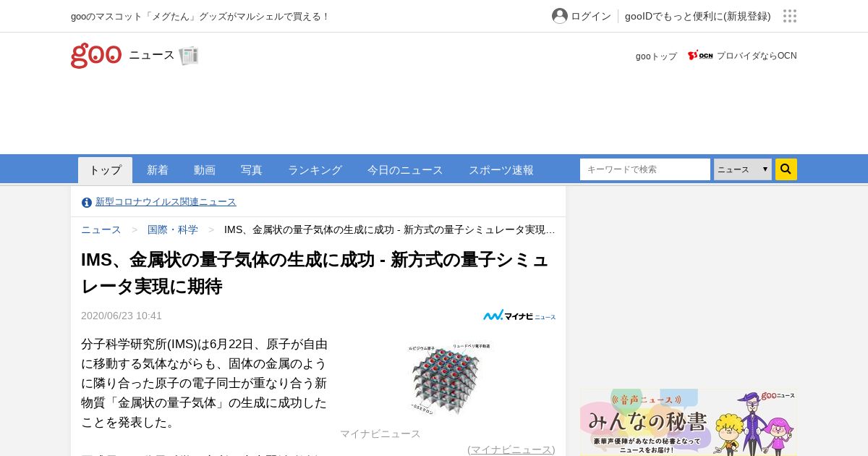Open the 今日のニュース tab
Viewport: 868px width, 456px height.
click(405, 170)
